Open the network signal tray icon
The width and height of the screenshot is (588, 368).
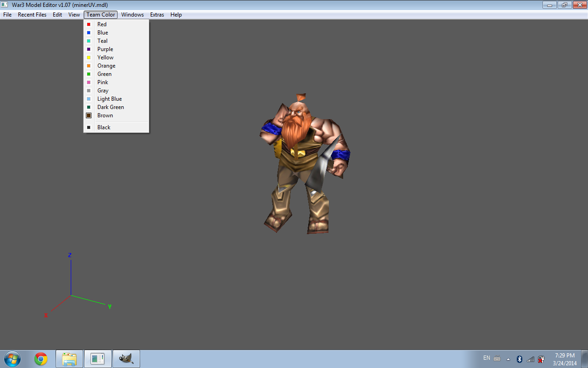(x=531, y=359)
